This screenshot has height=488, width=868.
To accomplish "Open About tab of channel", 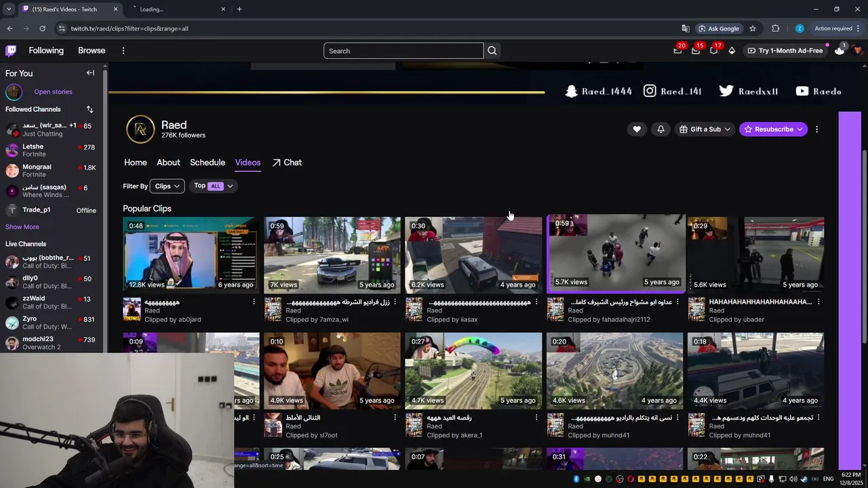I will (x=168, y=163).
